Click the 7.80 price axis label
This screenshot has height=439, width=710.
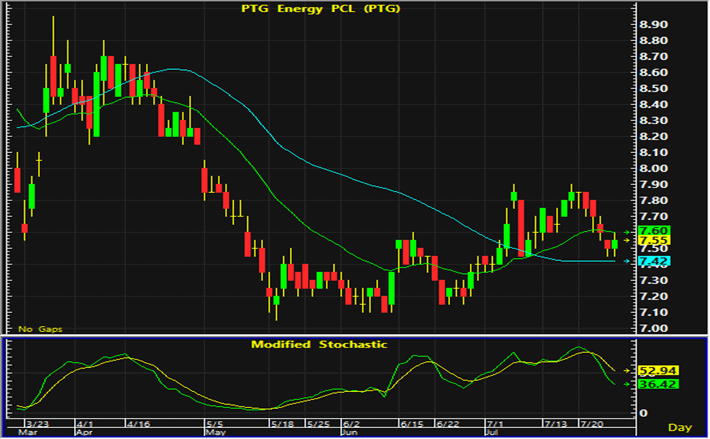[653, 200]
